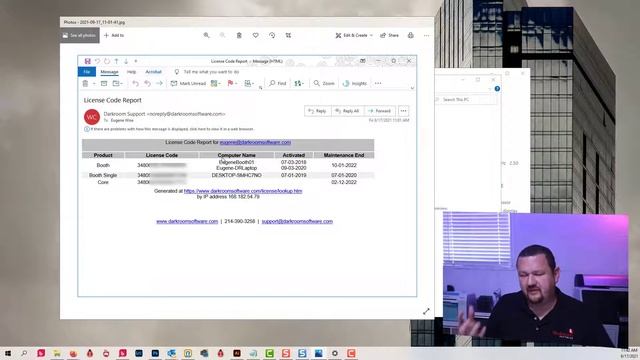Click the support@darkroomsoftware.com link

pyautogui.click(x=297, y=221)
